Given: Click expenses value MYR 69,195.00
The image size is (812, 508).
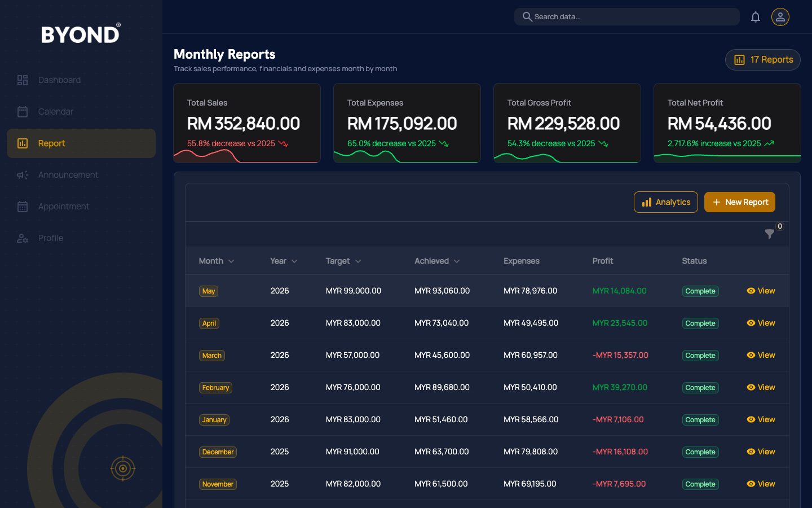Looking at the screenshot, I should (x=530, y=484).
